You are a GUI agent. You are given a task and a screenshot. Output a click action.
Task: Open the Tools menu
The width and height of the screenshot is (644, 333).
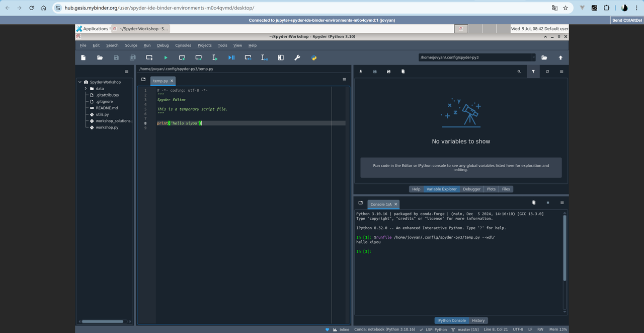pyautogui.click(x=222, y=45)
